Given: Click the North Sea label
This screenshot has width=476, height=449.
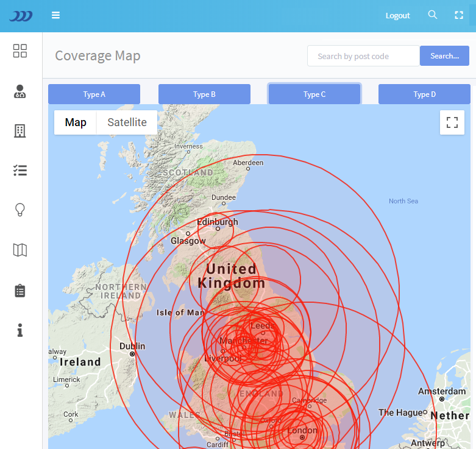Looking at the screenshot, I should [403, 201].
